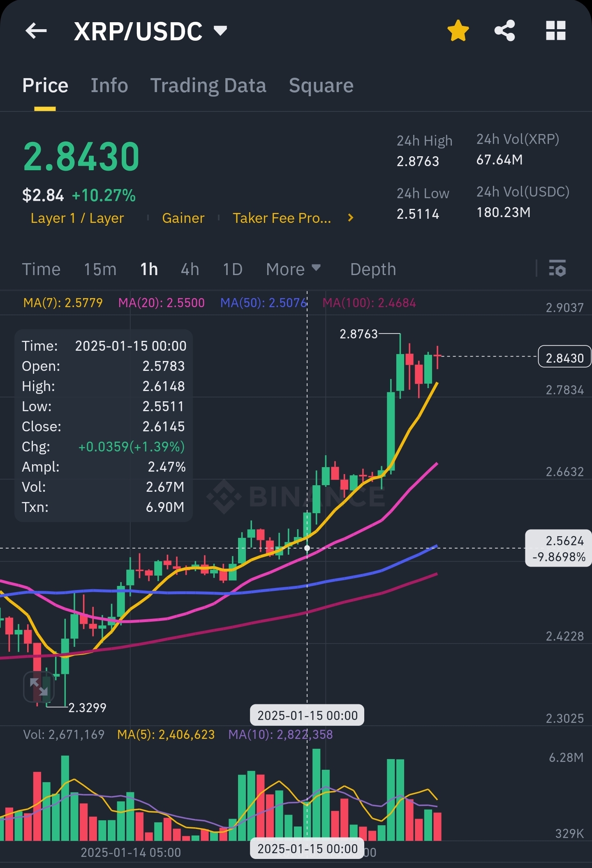This screenshot has width=592, height=868.
Task: Select the 1h chart interval
Action: (x=149, y=269)
